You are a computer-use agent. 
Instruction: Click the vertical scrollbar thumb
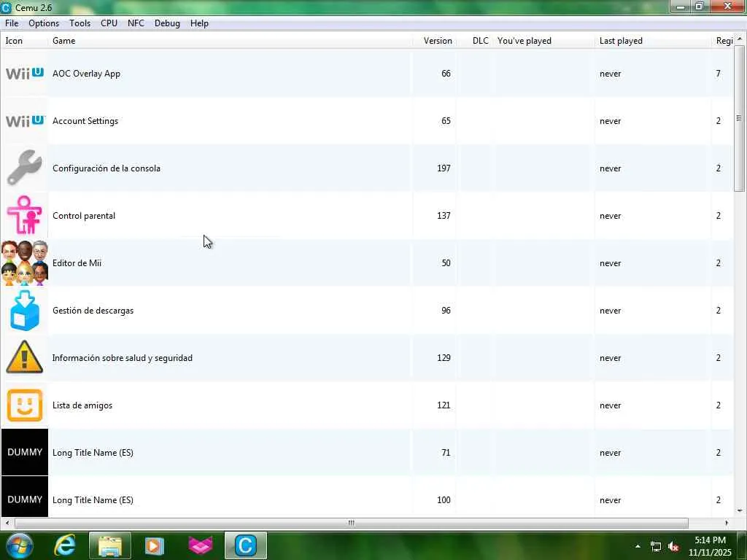click(740, 118)
